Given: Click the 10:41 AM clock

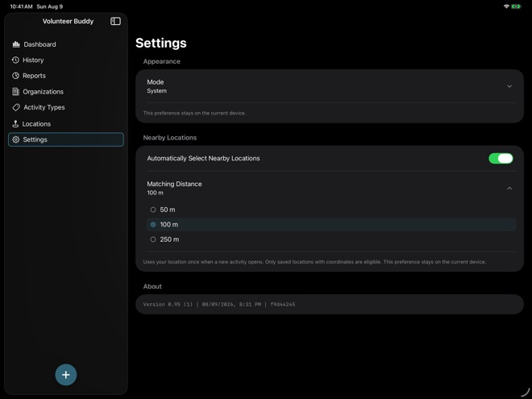Looking at the screenshot, I should [x=21, y=6].
